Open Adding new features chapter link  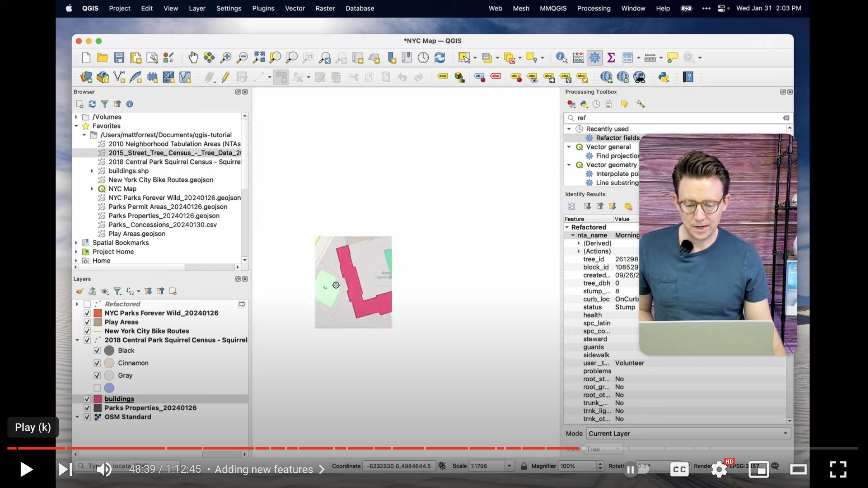pos(269,469)
